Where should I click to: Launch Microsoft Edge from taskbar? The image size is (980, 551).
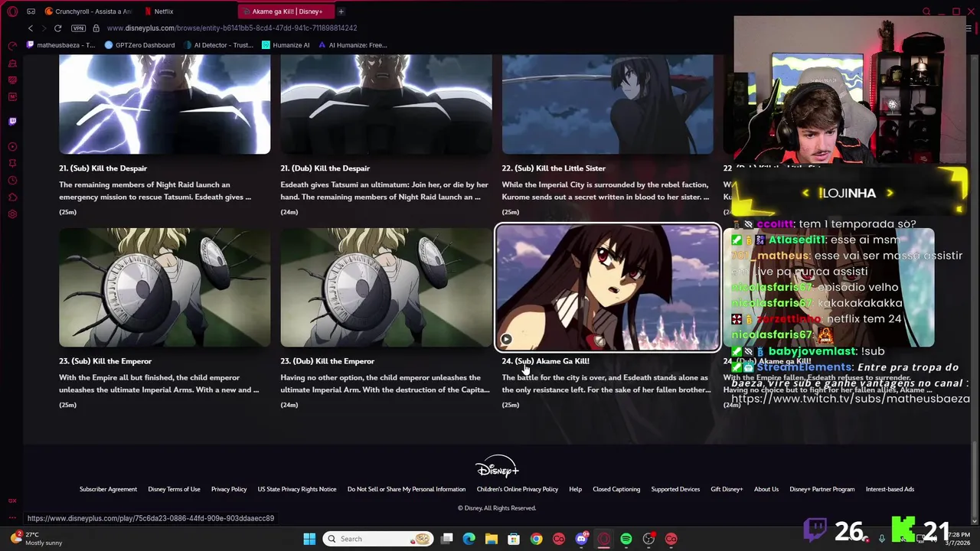tap(469, 539)
